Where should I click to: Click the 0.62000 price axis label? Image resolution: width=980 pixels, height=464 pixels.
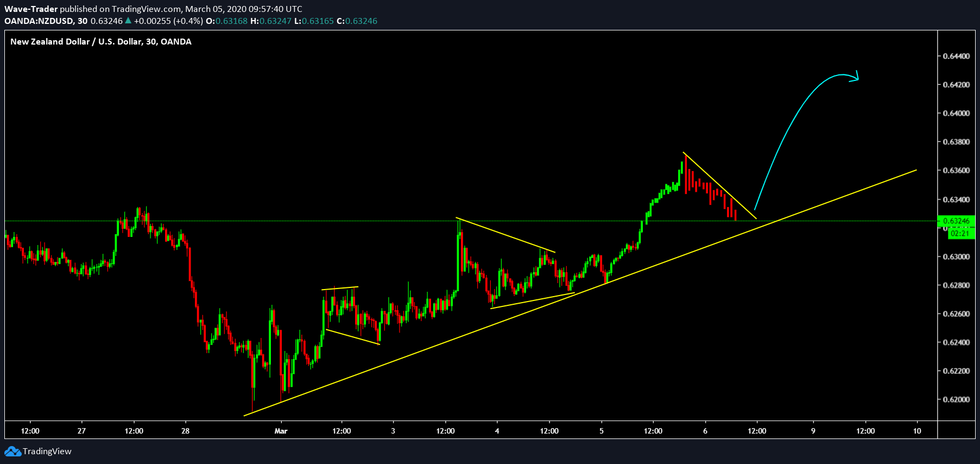[956, 400]
